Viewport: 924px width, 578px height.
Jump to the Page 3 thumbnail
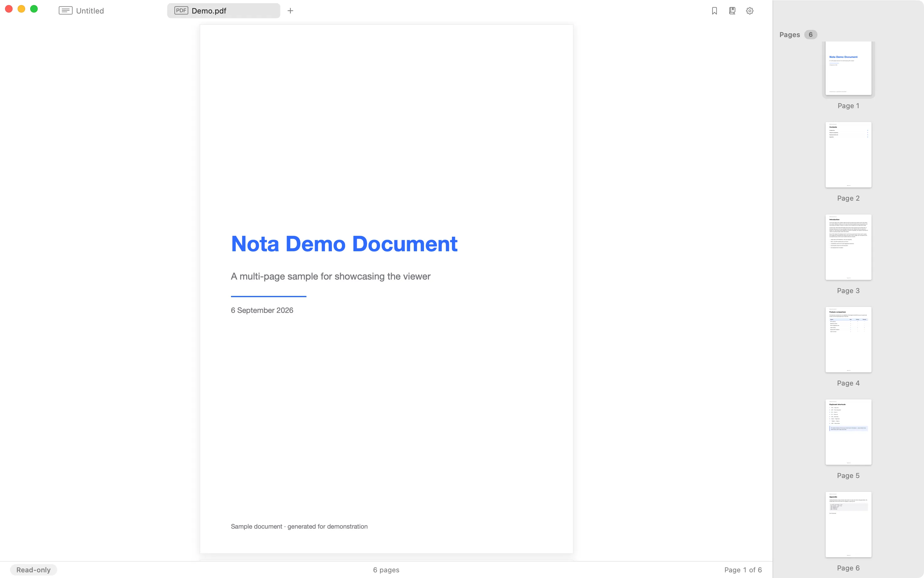tap(848, 247)
